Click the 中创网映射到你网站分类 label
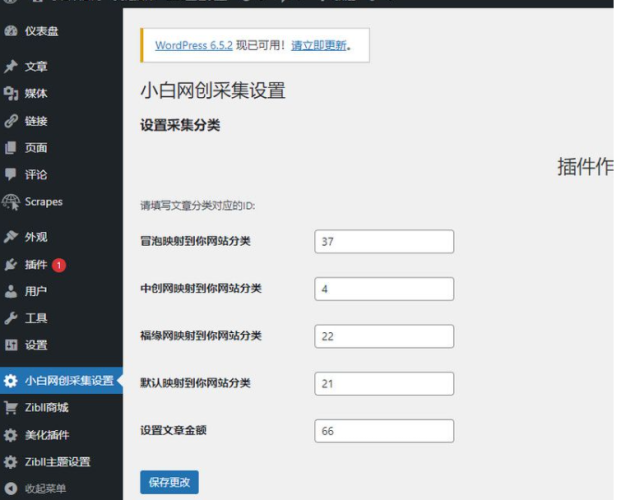This screenshot has width=635, height=500. [x=201, y=289]
